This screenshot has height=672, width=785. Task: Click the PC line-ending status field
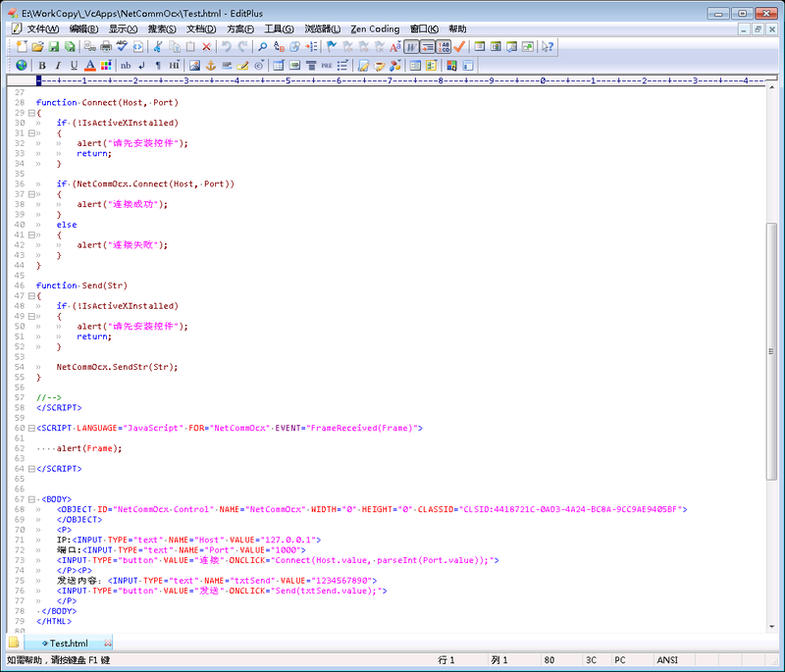620,660
